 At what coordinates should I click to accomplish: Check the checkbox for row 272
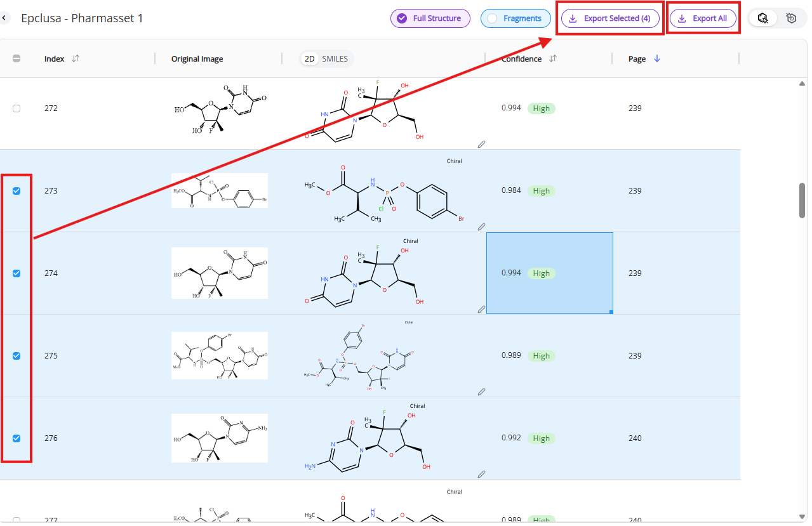pyautogui.click(x=17, y=108)
